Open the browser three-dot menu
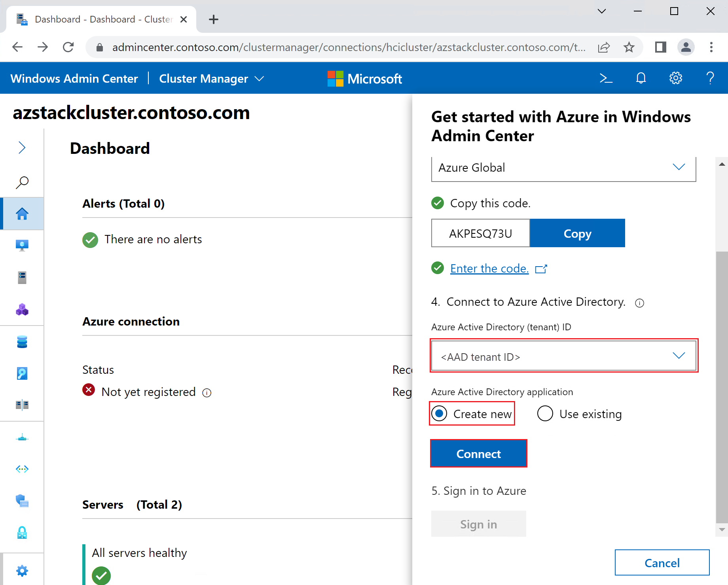Screen dimensions: 728x585 point(711,47)
